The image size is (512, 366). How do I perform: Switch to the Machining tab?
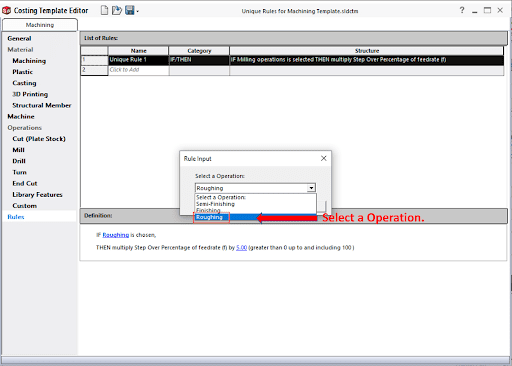coord(40,25)
